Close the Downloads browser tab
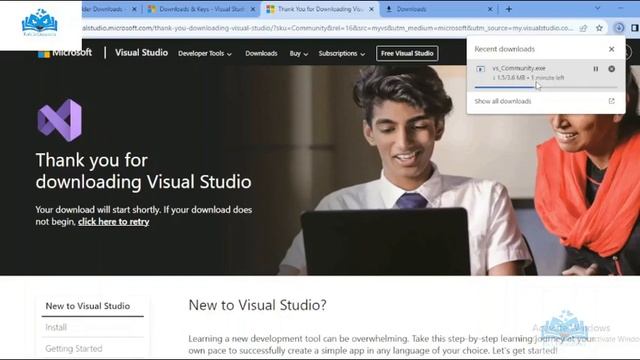The height and width of the screenshot is (360, 640). pyautogui.click(x=490, y=9)
